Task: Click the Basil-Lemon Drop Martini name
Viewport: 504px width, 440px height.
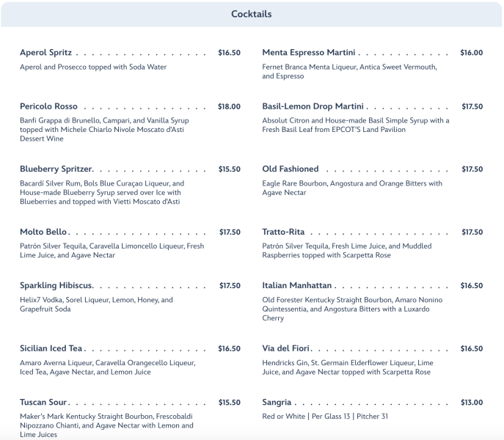Action: 313,106
